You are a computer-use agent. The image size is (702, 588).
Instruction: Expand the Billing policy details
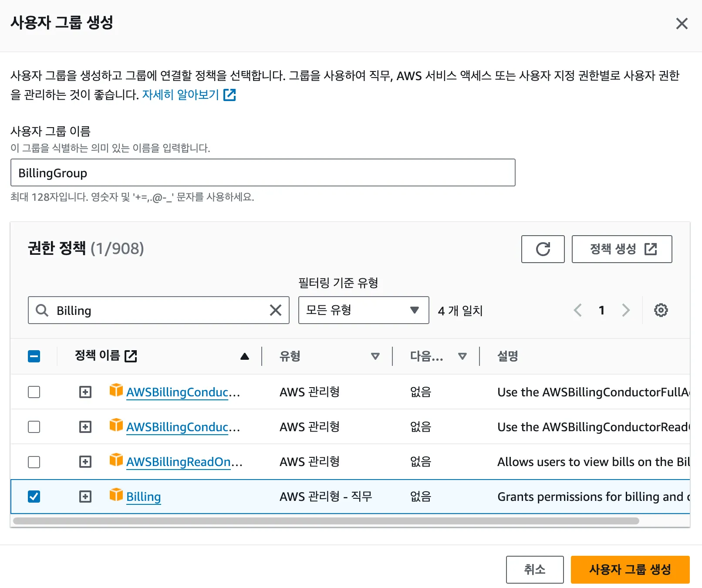point(85,497)
